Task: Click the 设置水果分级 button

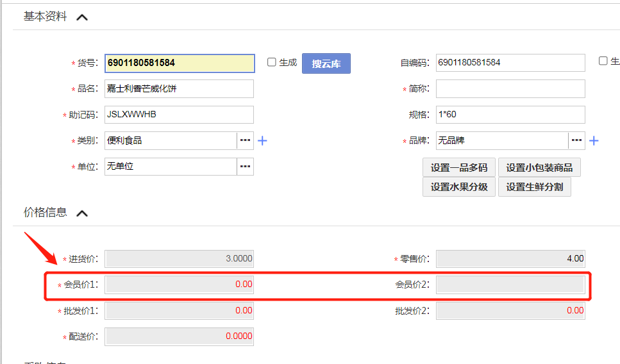Action: [x=458, y=187]
